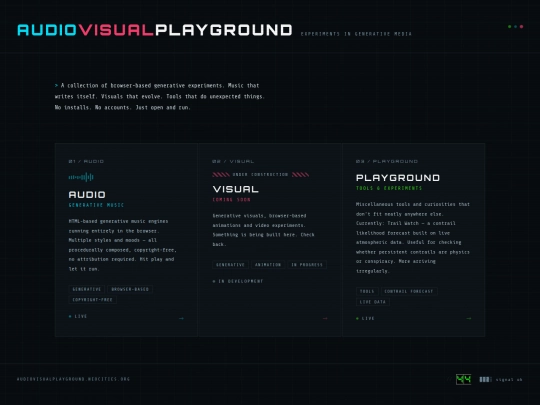The image size is (540, 405).
Task: Click the Visual card description paragraph
Action: [263, 230]
